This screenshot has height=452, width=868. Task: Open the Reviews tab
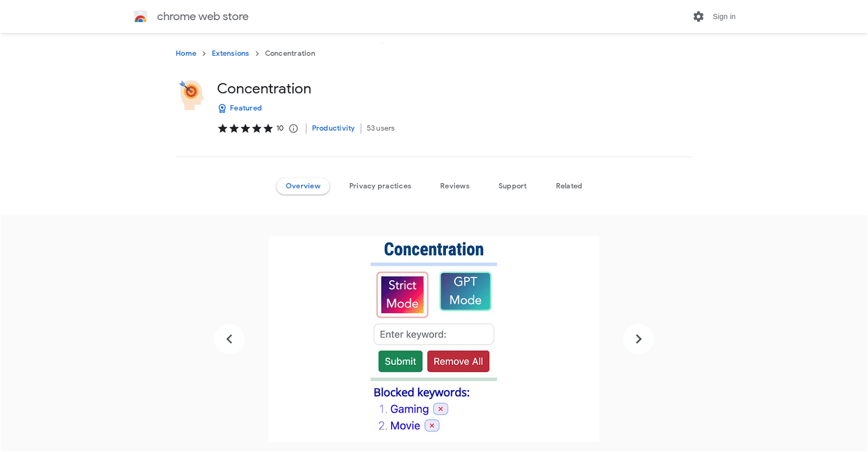(x=455, y=186)
